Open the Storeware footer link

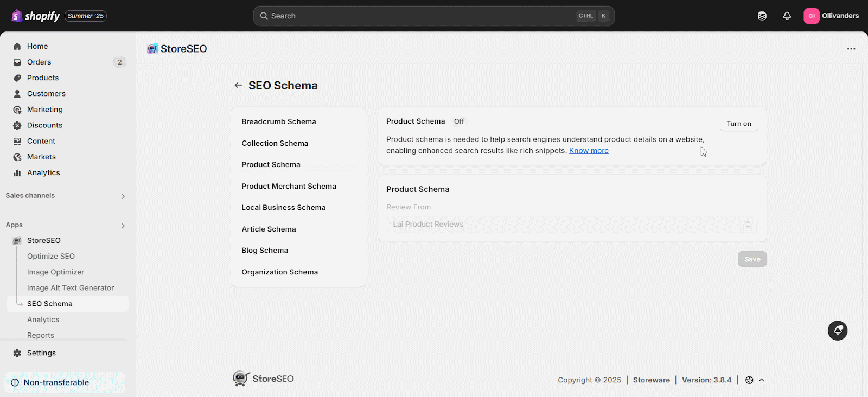(652, 380)
